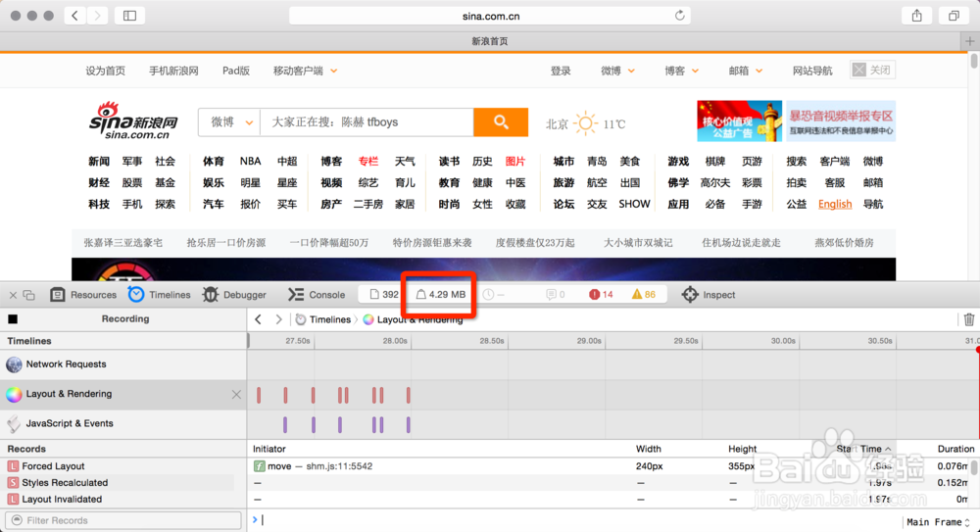Go forward in inspector navigation history
This screenshot has height=532, width=980.
tap(278, 319)
